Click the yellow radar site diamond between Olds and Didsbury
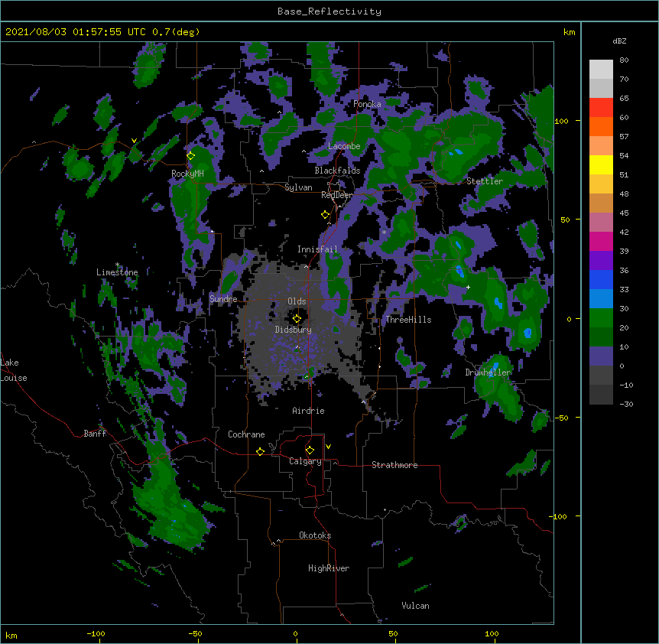 (297, 319)
